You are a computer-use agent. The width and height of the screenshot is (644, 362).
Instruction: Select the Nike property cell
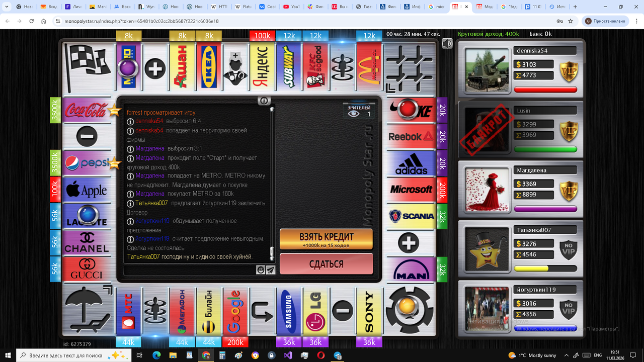point(411,109)
